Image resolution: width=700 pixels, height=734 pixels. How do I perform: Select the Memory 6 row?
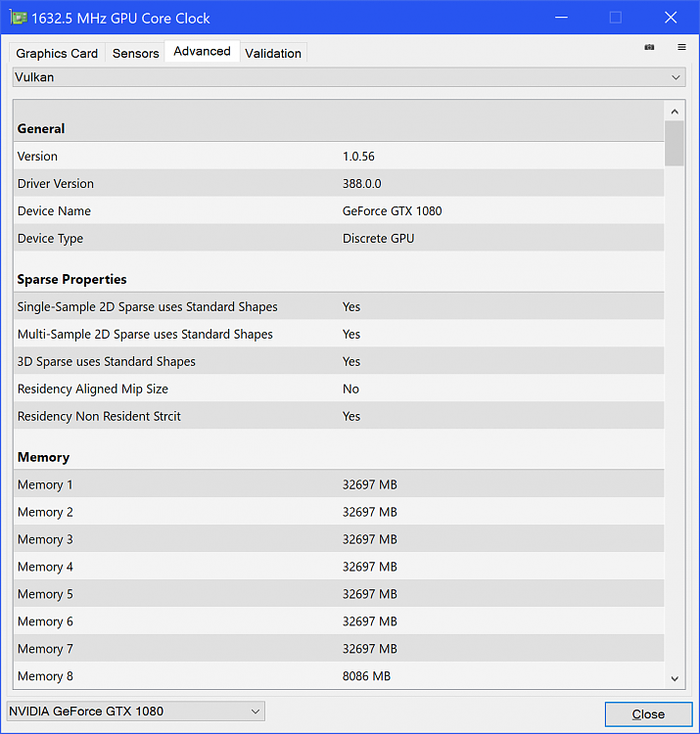point(339,621)
